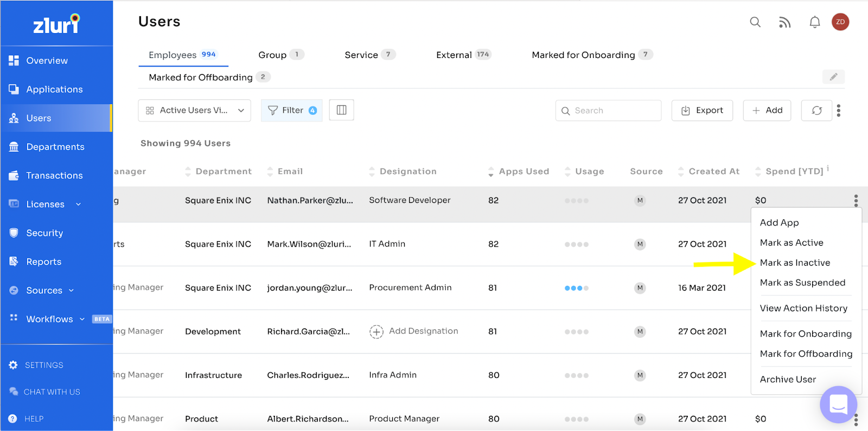Click the edit pencil icon beside tabs
This screenshot has height=431, width=868.
click(833, 77)
